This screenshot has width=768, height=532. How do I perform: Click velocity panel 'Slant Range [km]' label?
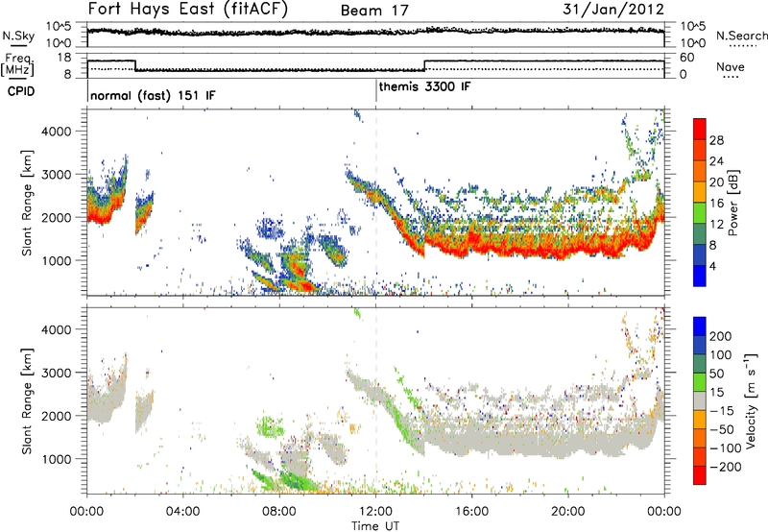pos(27,401)
